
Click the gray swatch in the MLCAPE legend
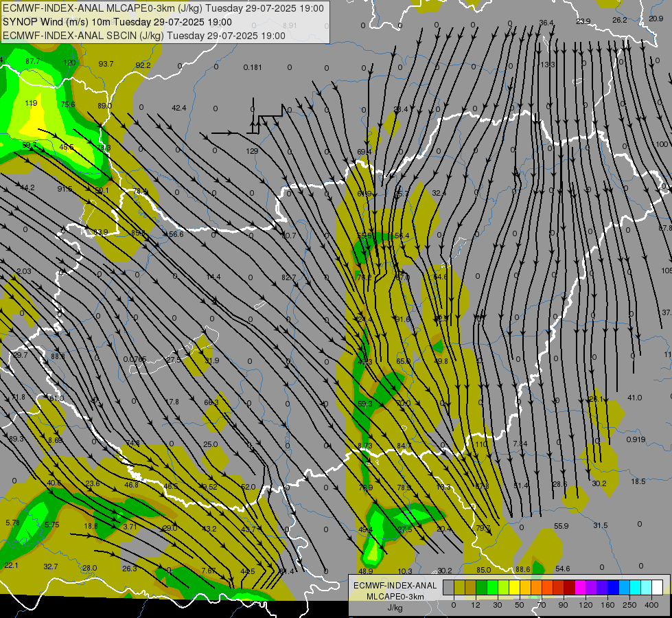point(448,587)
